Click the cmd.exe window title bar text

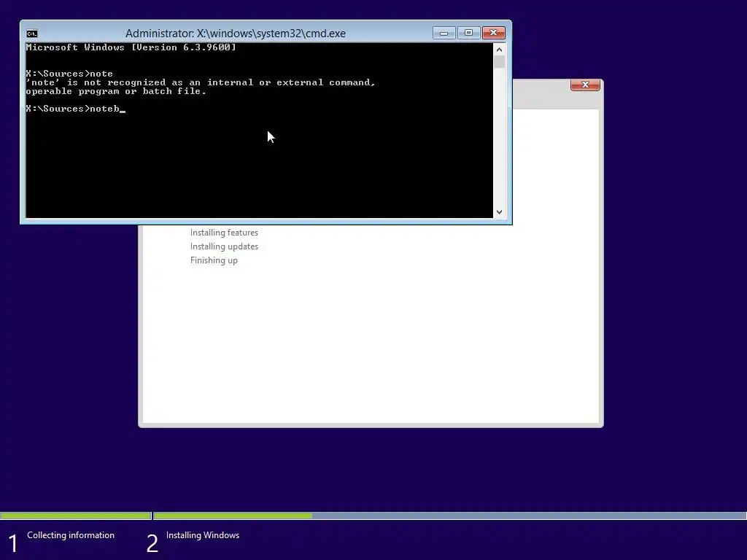(x=236, y=34)
